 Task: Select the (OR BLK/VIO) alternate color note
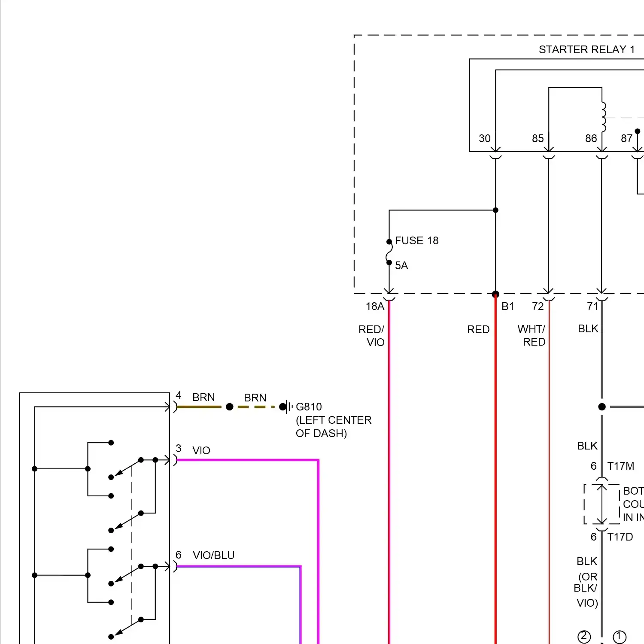(586, 589)
